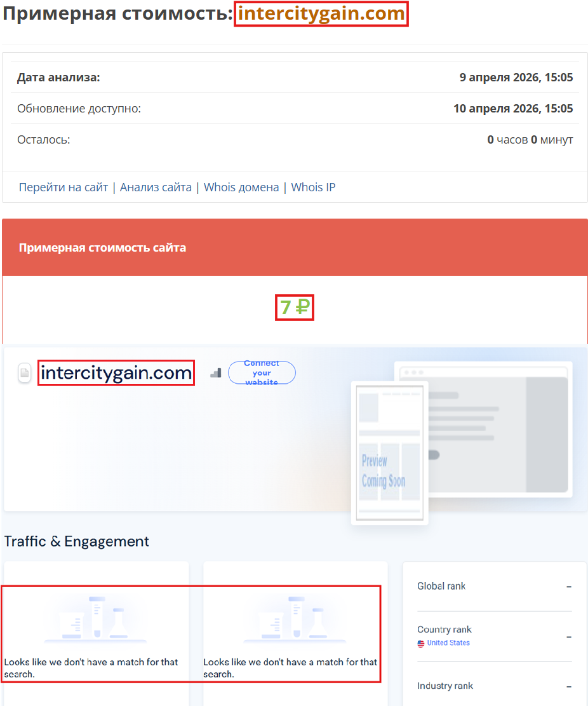Click the green '7 ₽' site value

click(294, 308)
